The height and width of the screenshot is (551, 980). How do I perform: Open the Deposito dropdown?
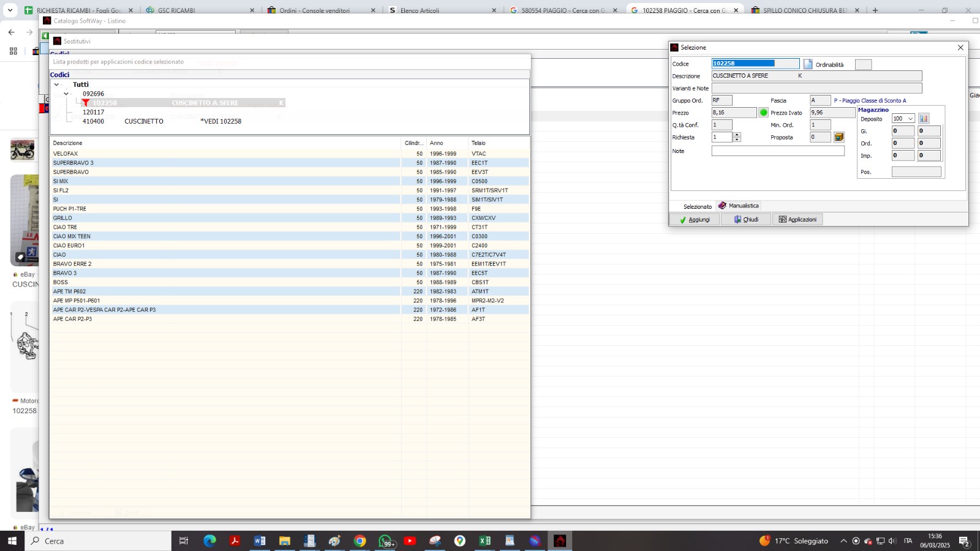tap(910, 119)
